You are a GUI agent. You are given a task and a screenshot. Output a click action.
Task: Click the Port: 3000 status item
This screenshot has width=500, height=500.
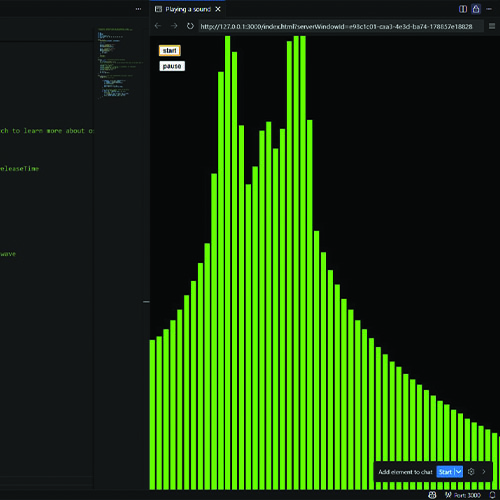(x=463, y=495)
